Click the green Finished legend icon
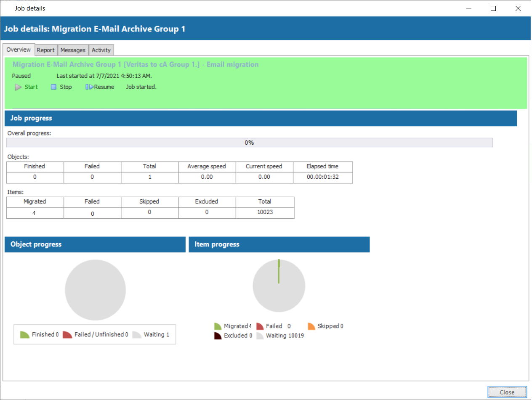The image size is (532, 400). tap(25, 335)
